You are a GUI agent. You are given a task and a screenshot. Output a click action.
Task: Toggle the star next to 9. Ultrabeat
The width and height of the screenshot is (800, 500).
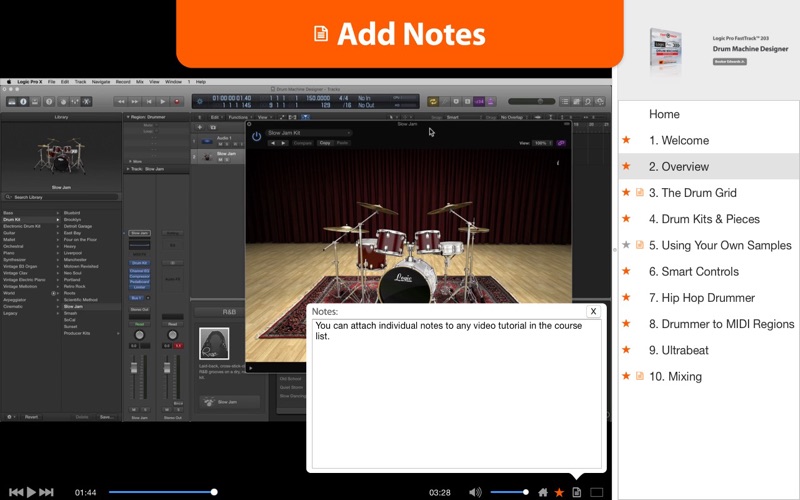[x=626, y=349]
